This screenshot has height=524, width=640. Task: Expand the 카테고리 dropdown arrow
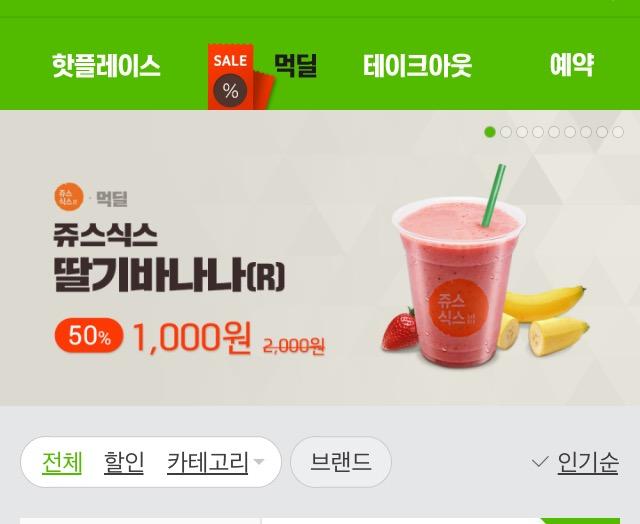pos(259,462)
